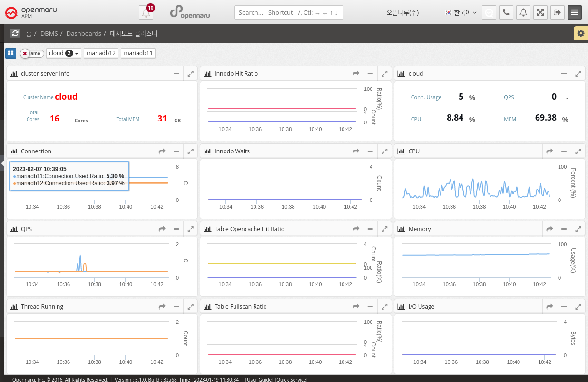Image resolution: width=588 pixels, height=382 pixels.
Task: Open the cloud cluster dropdown
Action: (64, 53)
